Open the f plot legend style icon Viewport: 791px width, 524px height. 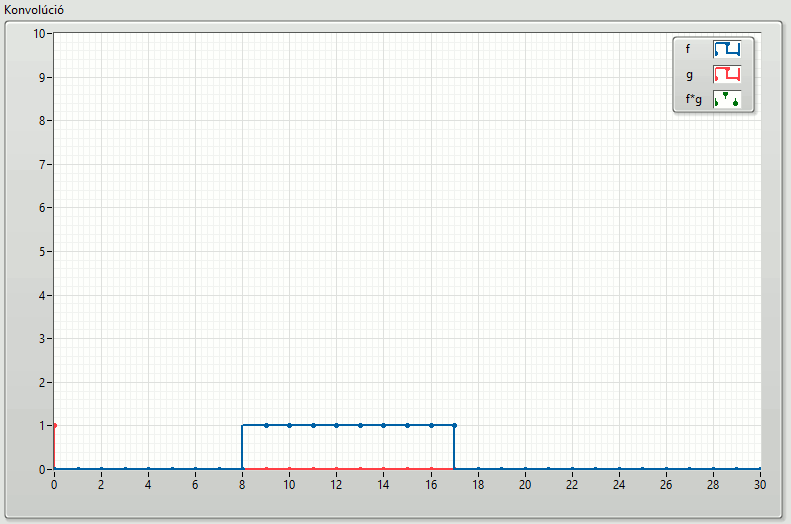(727, 49)
